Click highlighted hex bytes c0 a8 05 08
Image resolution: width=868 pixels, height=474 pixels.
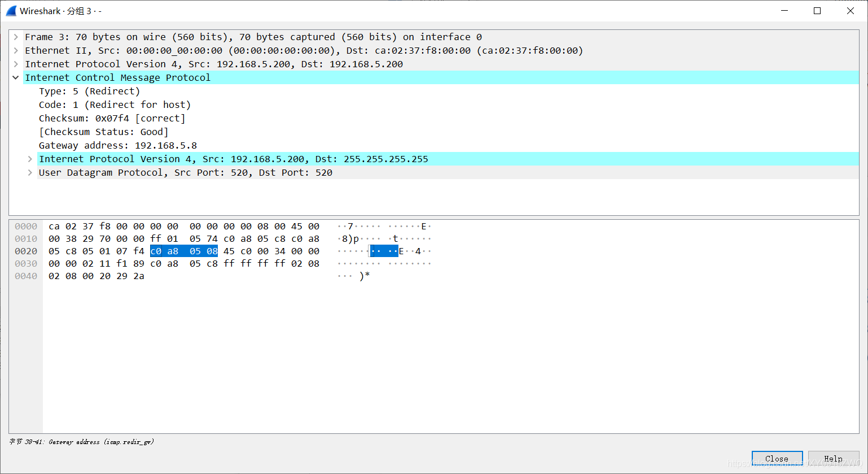point(184,251)
